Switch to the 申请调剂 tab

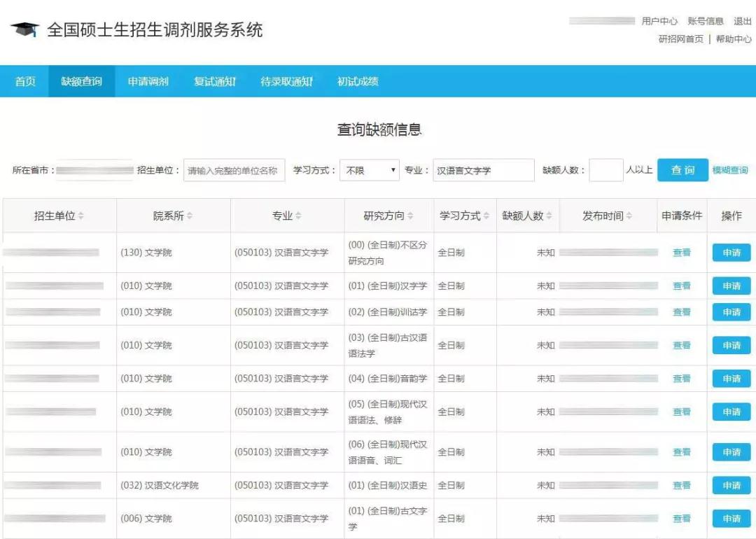(x=147, y=81)
